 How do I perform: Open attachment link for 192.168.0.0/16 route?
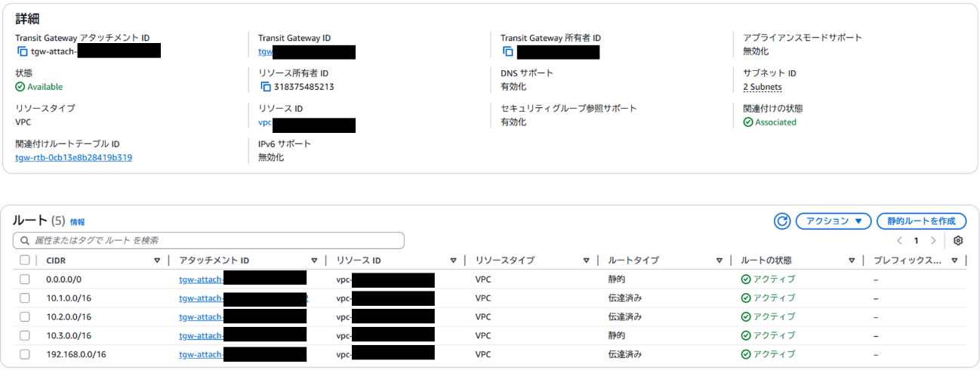201,354
